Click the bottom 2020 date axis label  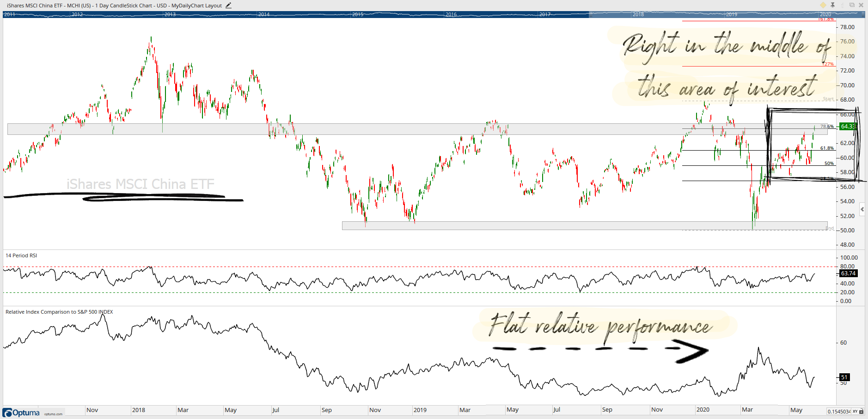(x=703, y=409)
